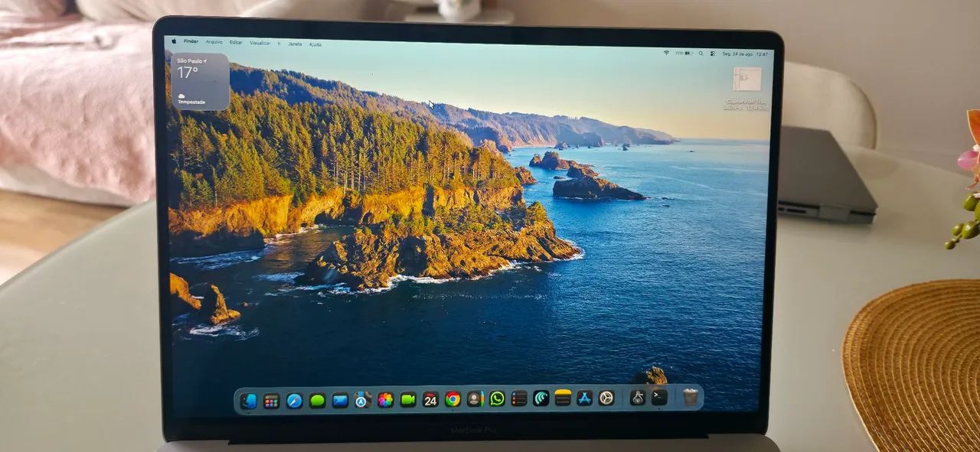Open the teal swirl app in Dock
Image resolution: width=980 pixels, height=452 pixels.
tap(541, 398)
